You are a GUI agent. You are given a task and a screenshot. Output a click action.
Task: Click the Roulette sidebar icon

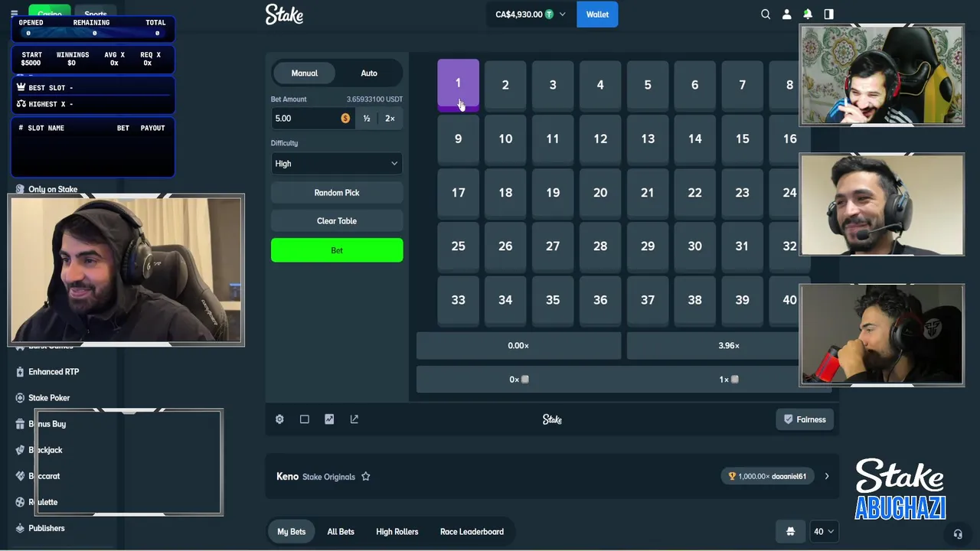21,502
